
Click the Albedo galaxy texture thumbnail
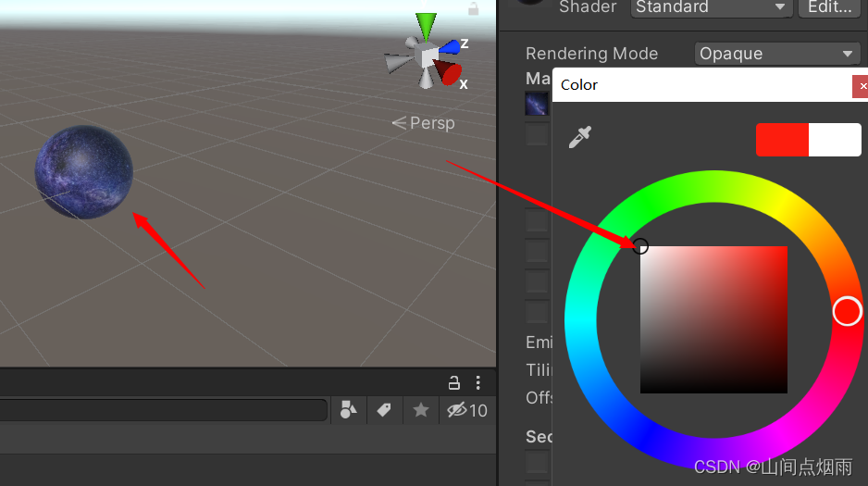pos(537,104)
